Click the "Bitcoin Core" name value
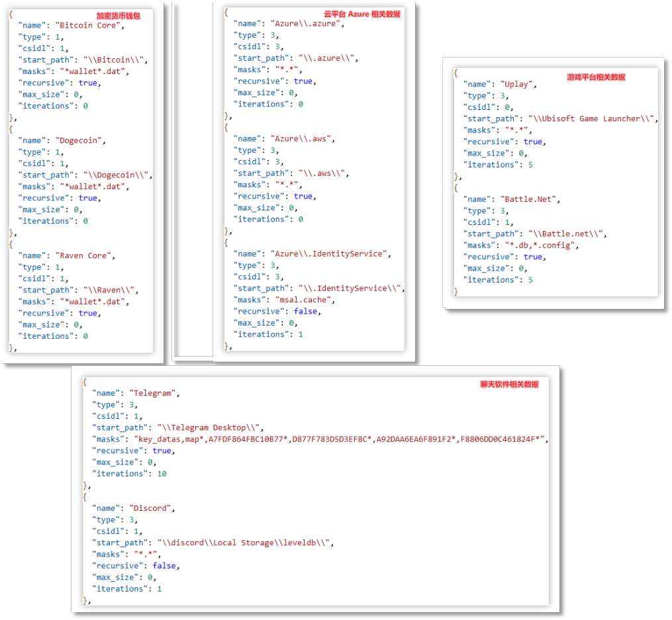Image resolution: width=672 pixels, height=620 pixels. 89,25
